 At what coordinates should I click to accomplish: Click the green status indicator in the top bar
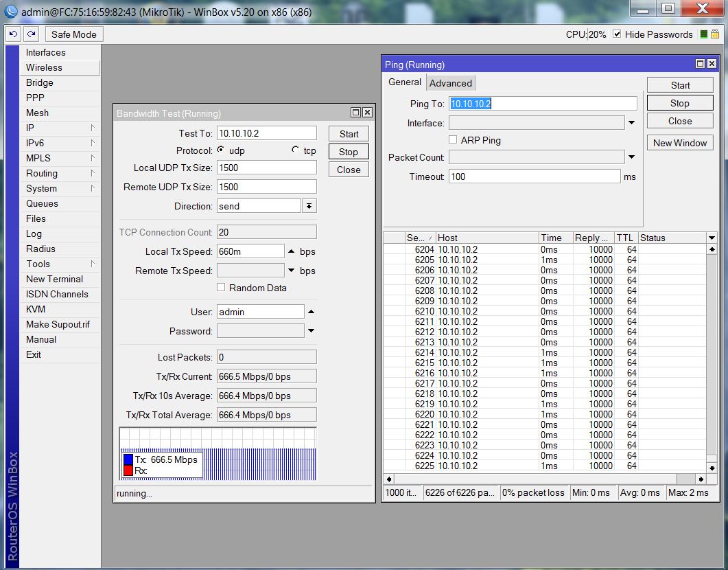pyautogui.click(x=703, y=34)
